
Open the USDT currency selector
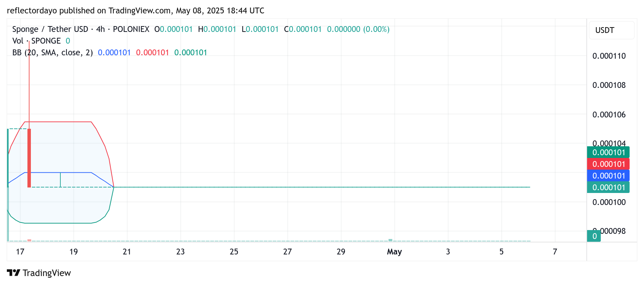tap(611, 30)
